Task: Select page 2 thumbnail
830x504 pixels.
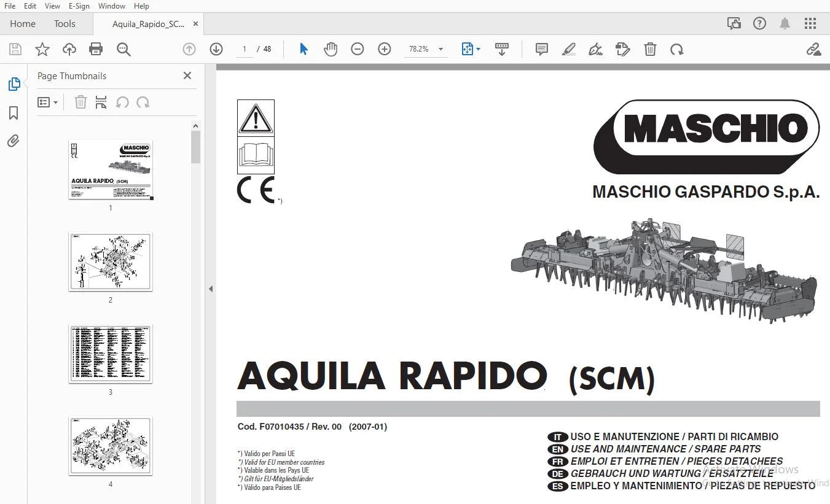Action: point(111,262)
